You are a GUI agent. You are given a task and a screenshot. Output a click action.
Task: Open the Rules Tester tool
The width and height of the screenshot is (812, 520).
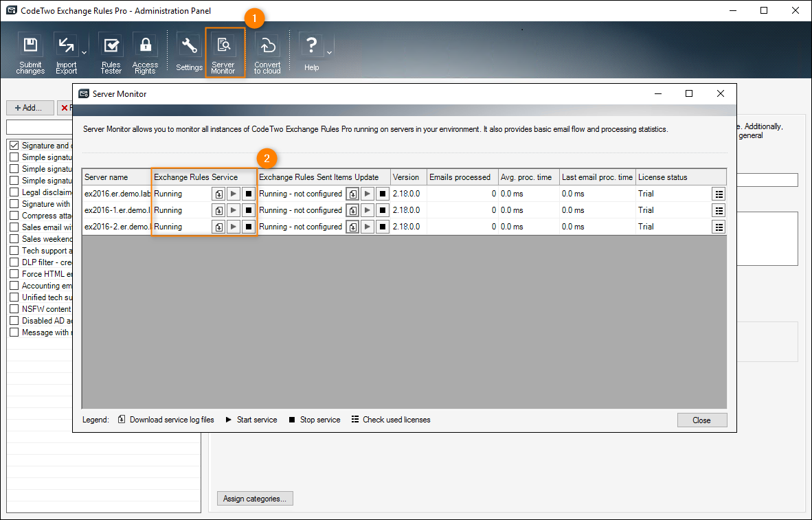(x=111, y=54)
